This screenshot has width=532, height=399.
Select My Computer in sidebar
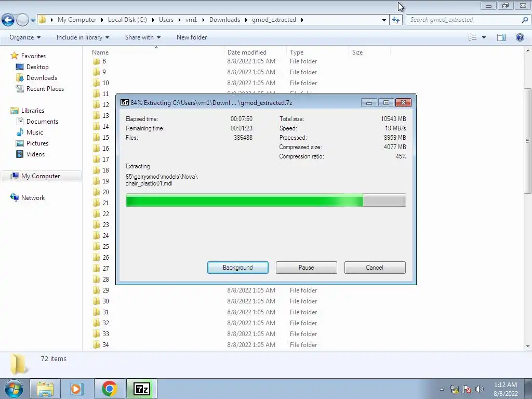[x=41, y=176]
